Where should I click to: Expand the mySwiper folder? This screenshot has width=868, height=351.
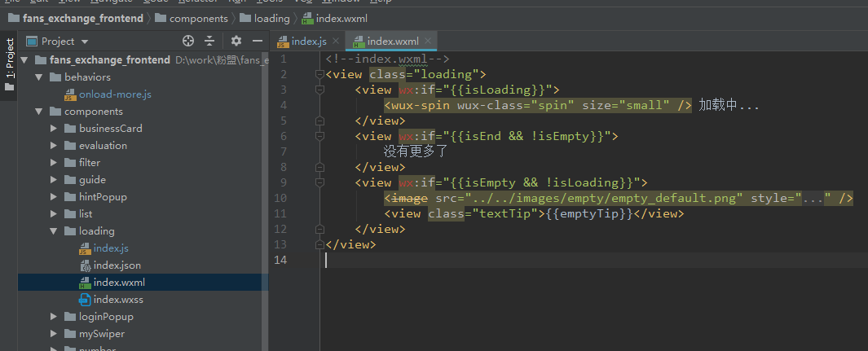54,334
